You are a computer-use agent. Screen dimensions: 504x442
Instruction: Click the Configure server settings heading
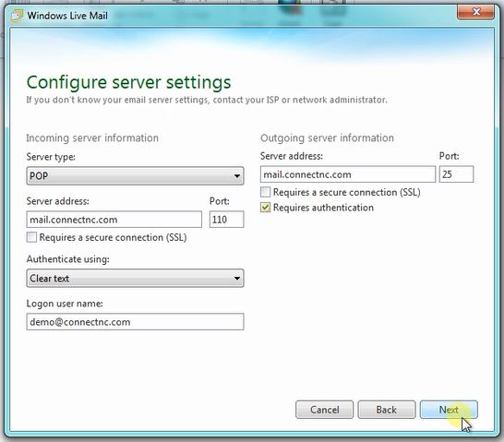pyautogui.click(x=128, y=82)
